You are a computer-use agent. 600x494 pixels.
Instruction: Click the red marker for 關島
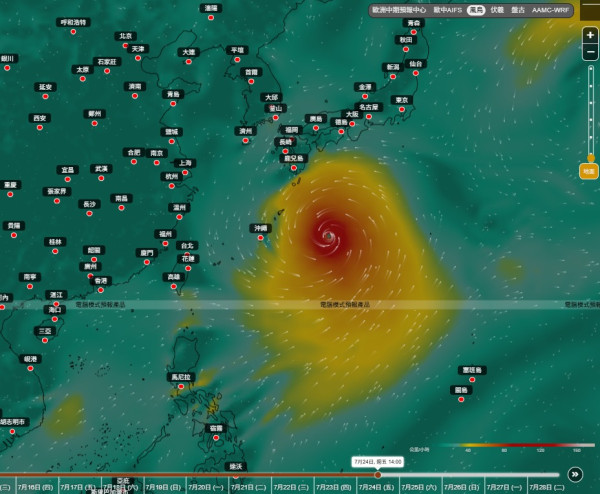(x=461, y=399)
